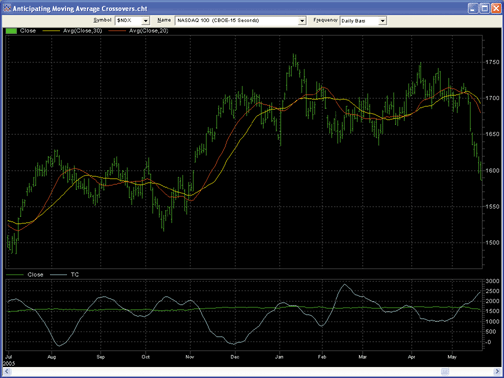The height and width of the screenshot is (378, 504).
Task: Minimize the chart window
Action: click(473, 8)
